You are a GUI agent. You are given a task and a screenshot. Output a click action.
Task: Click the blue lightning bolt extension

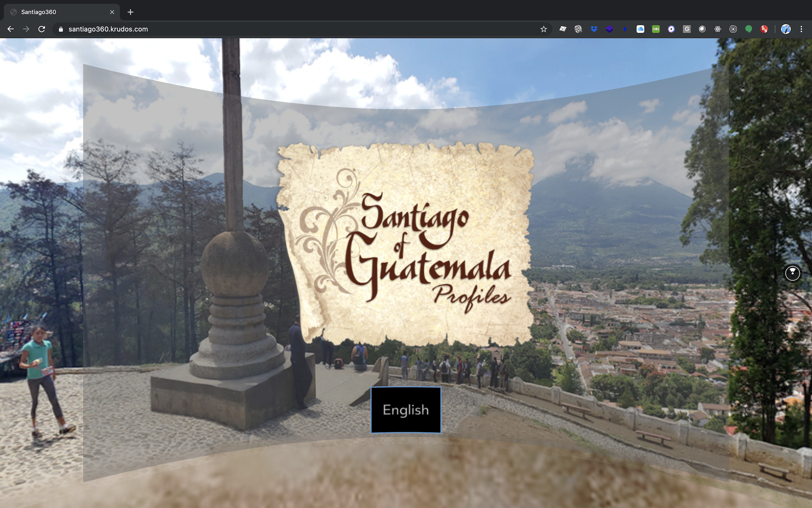pos(625,29)
